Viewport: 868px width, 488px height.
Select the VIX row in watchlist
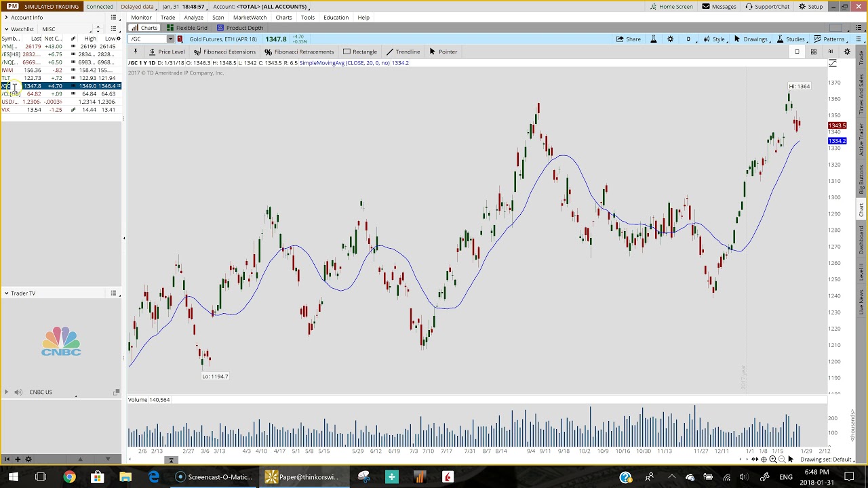coord(61,110)
